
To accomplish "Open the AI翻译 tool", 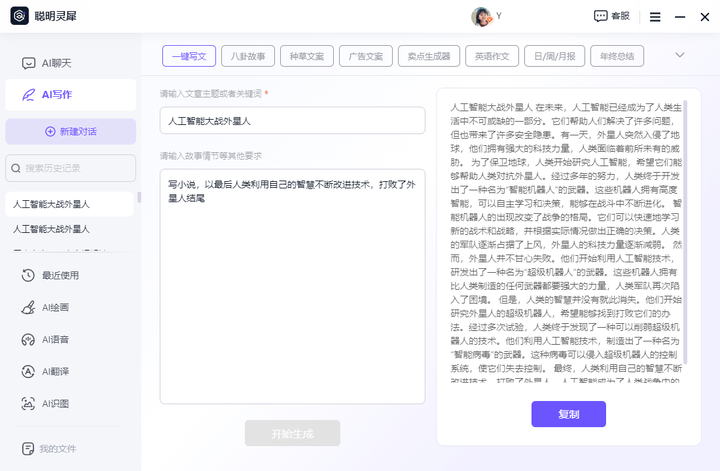I will [55, 371].
